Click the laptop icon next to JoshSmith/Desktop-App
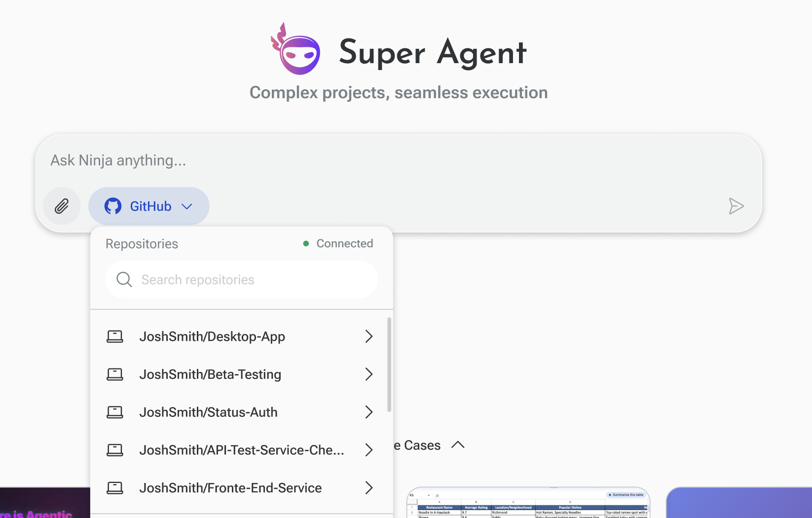The height and width of the screenshot is (518, 812). click(115, 336)
